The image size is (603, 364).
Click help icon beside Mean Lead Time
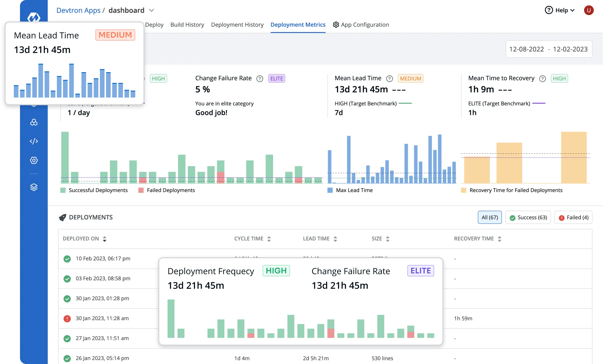[x=389, y=79]
